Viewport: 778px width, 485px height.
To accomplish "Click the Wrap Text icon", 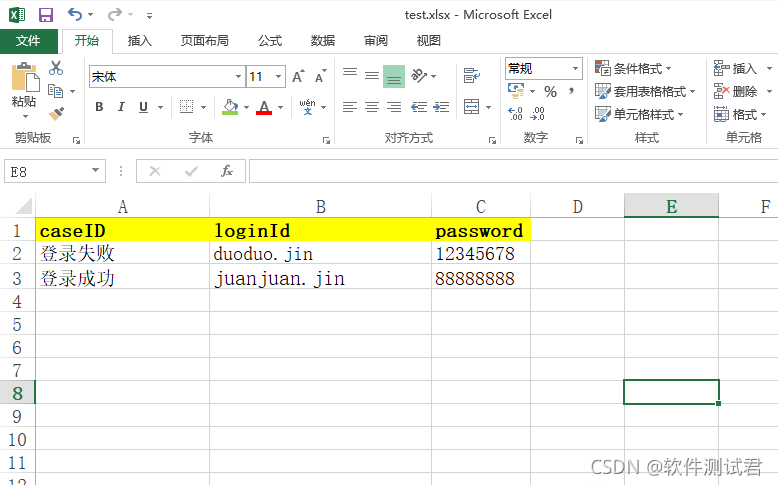I will [471, 75].
